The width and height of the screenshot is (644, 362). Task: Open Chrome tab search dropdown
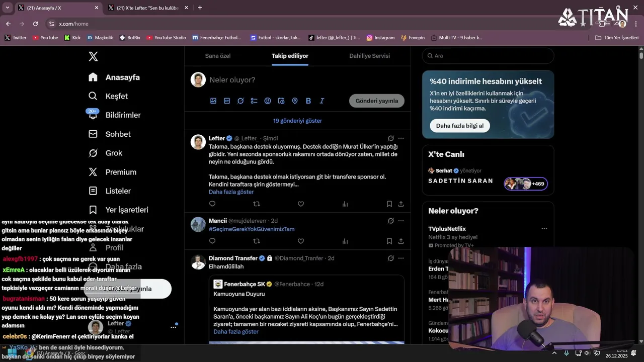click(7, 8)
